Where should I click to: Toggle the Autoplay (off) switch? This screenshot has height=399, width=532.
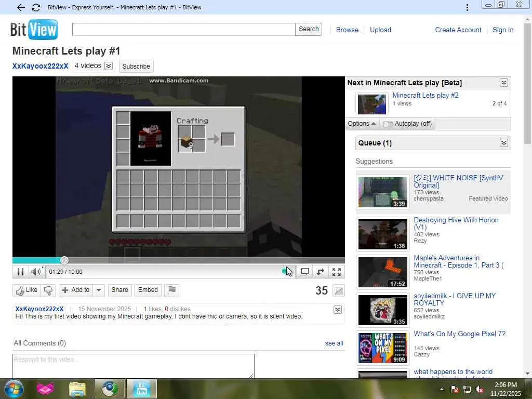(x=388, y=124)
